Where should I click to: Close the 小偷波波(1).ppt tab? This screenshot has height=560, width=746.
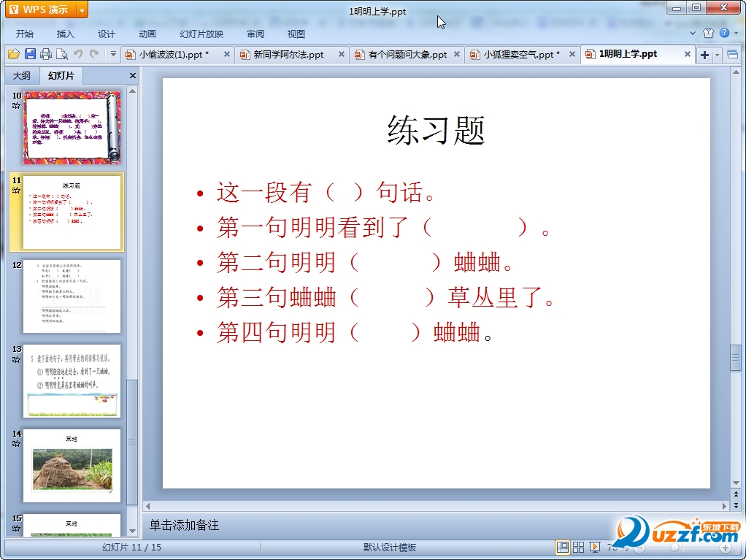pos(227,54)
